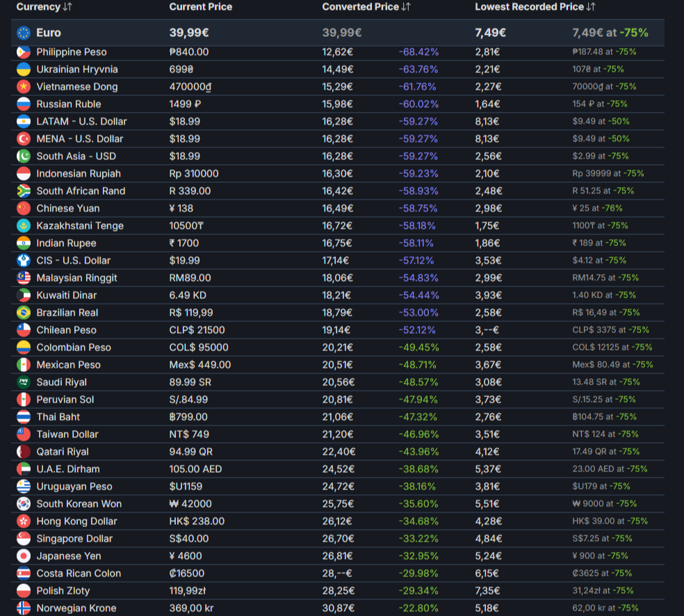Click the Chilean Peso flag icon
The width and height of the screenshot is (684, 616).
coord(24,330)
